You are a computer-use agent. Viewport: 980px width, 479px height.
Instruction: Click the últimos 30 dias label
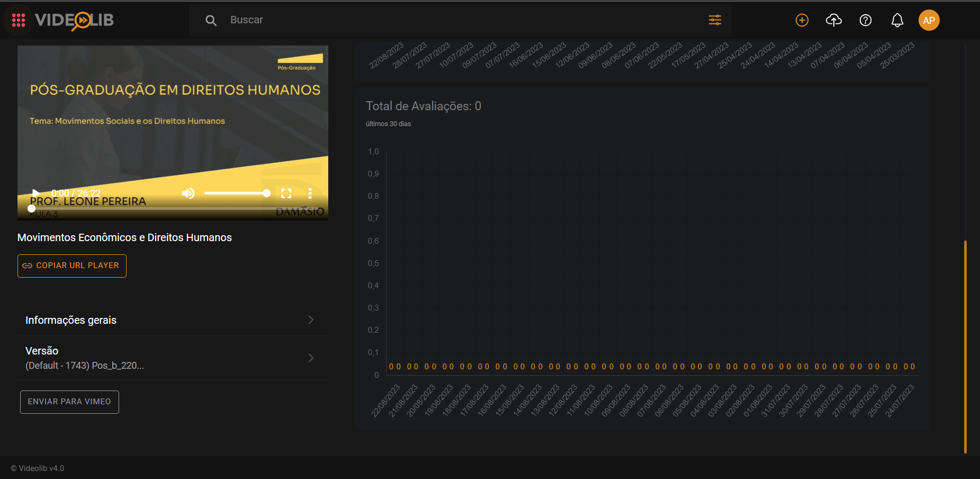coord(388,124)
